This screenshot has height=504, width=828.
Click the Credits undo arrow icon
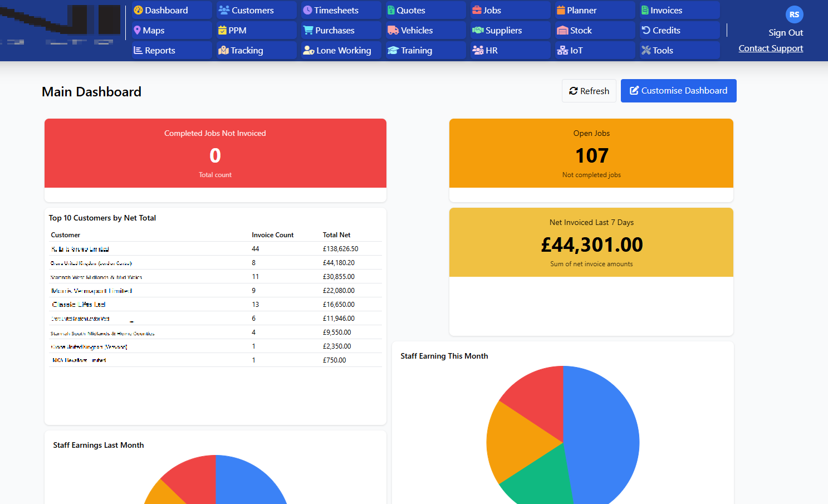pyautogui.click(x=646, y=30)
